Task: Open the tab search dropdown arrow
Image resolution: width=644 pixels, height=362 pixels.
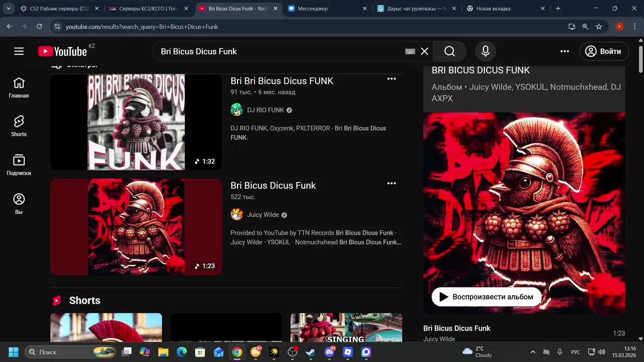Action: point(9,9)
